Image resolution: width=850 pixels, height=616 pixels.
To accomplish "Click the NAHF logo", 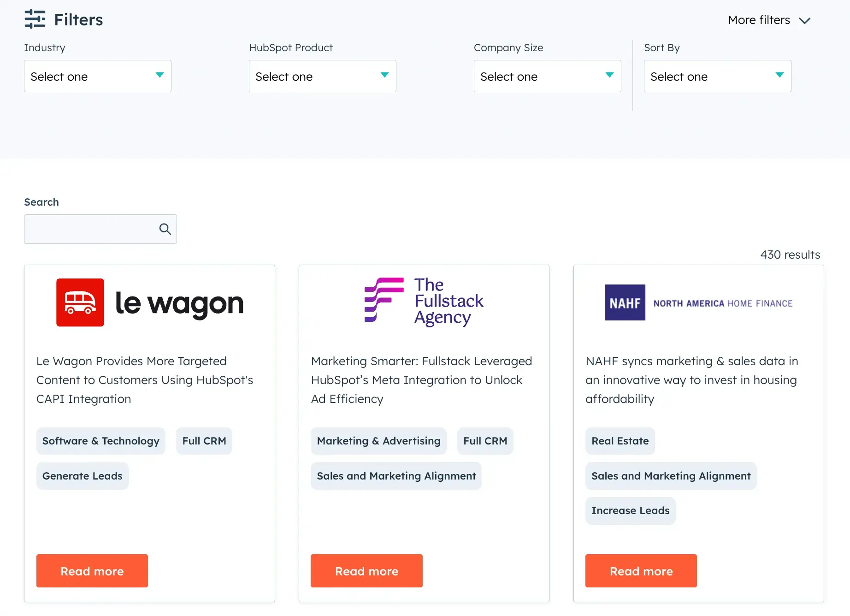I will point(625,302).
